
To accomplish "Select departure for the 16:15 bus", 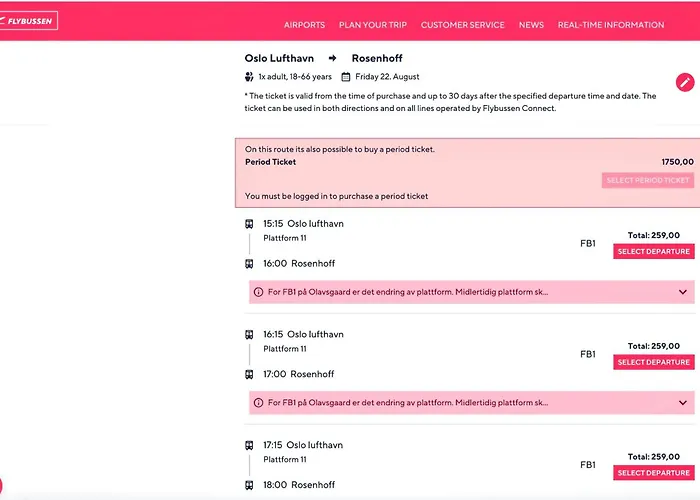I will click(654, 362).
